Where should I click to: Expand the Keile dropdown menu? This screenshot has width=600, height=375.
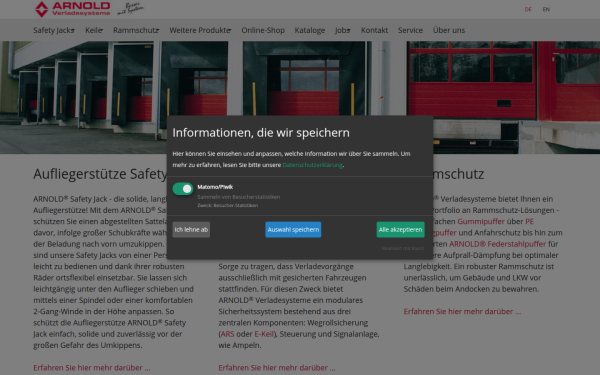(94, 30)
